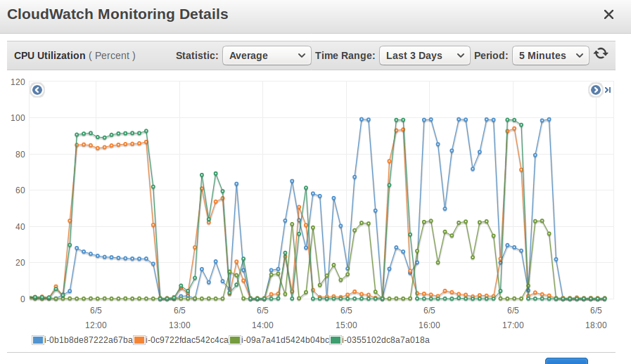Click the 100 y-axis value label
This screenshot has height=364, width=631.
pos(18,118)
